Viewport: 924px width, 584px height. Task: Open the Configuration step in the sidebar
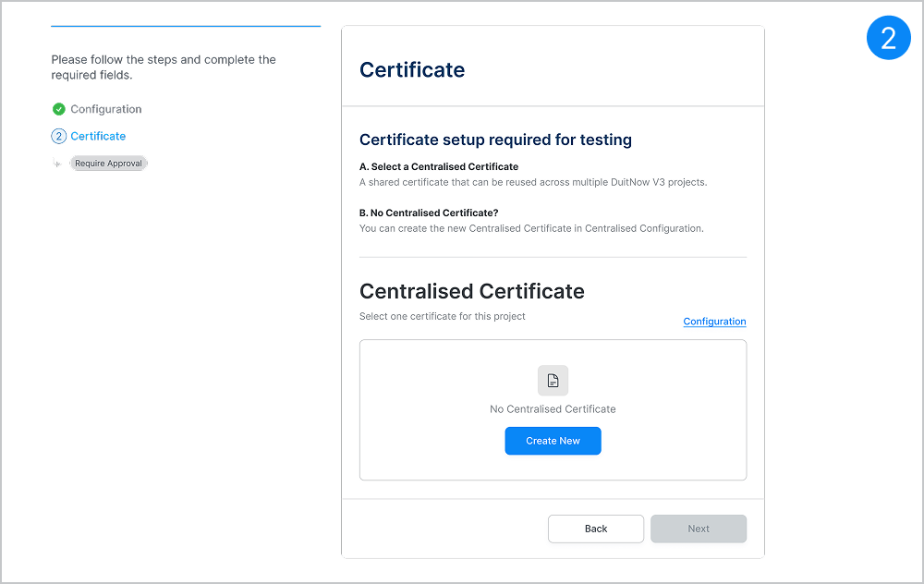(106, 109)
